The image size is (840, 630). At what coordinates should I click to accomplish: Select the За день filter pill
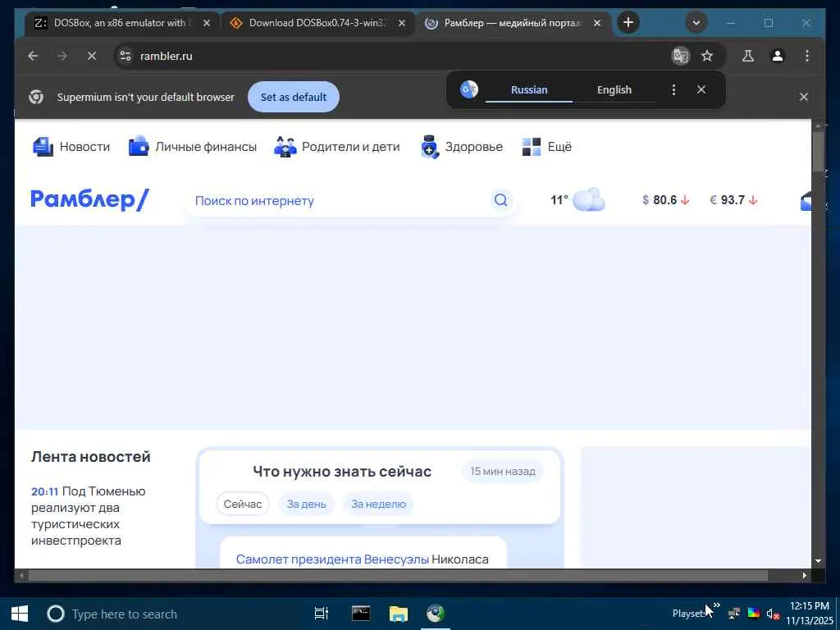[x=307, y=504]
